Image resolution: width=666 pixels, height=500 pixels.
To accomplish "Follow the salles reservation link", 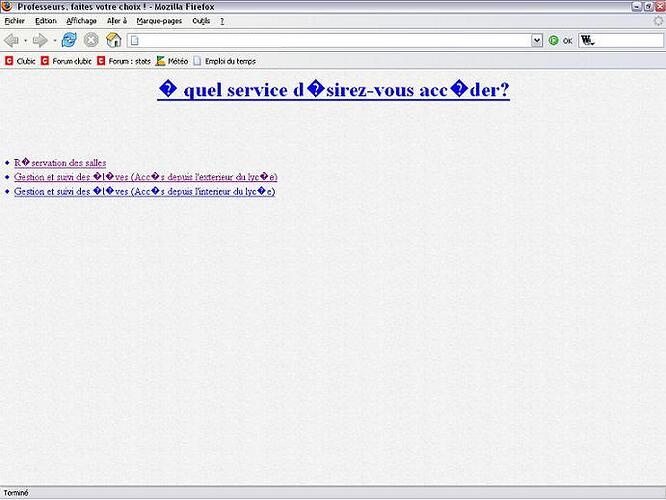I will click(60, 162).
